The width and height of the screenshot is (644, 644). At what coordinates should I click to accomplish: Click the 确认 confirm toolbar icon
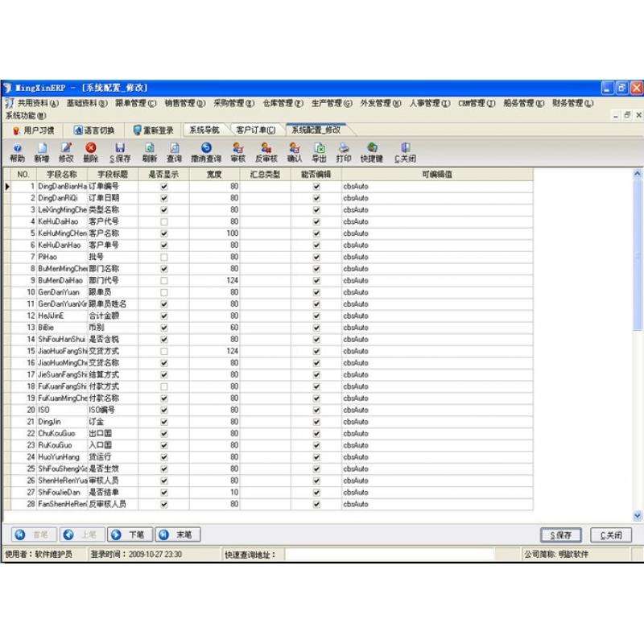295,152
